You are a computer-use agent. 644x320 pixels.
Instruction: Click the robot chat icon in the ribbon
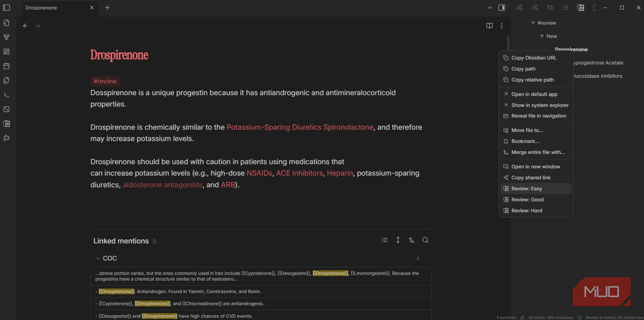pos(6,138)
